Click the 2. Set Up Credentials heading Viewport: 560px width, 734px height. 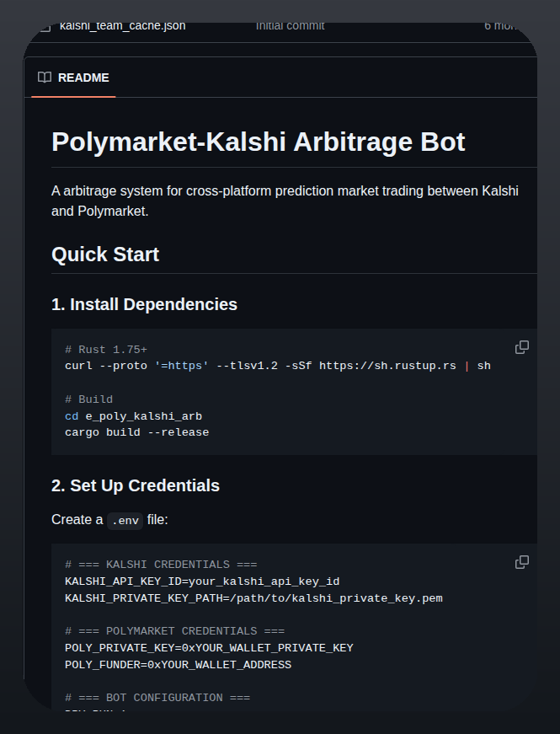click(x=136, y=486)
